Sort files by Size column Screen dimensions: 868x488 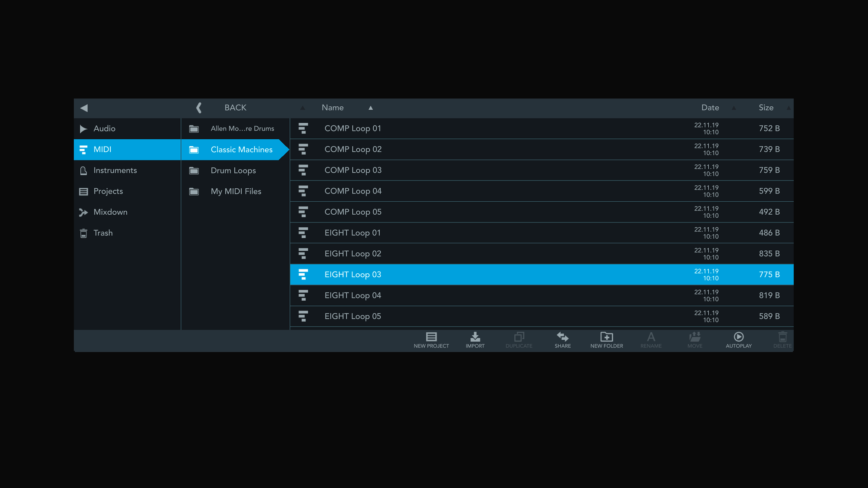766,108
